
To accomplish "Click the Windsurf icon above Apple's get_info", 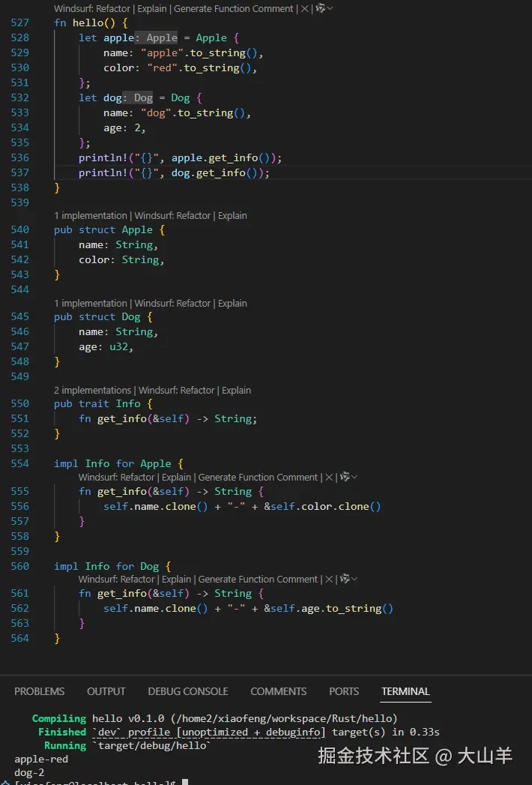I will click(345, 477).
